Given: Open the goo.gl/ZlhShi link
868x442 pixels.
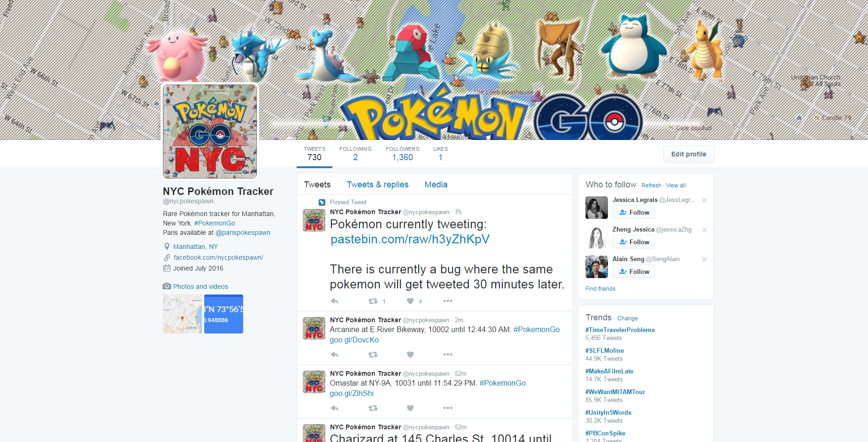Looking at the screenshot, I should tap(352, 394).
